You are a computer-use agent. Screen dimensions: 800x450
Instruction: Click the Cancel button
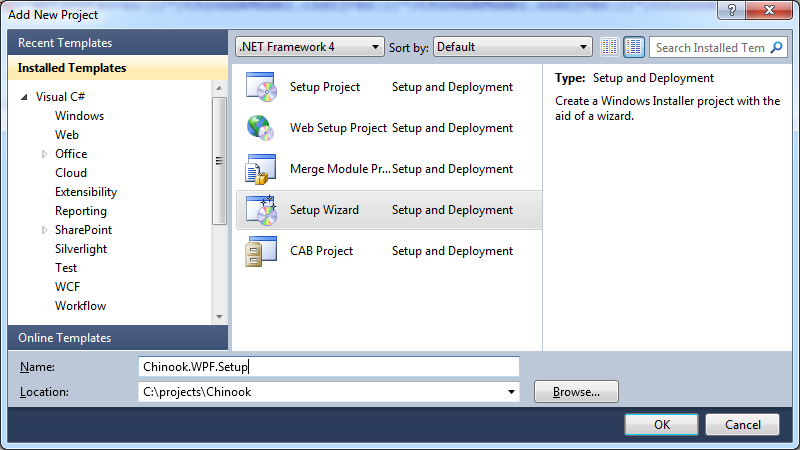[742, 424]
